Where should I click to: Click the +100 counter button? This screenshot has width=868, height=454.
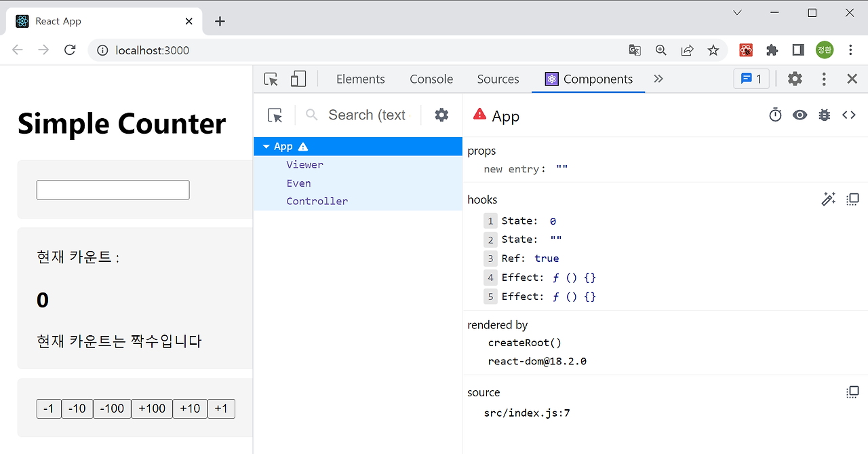pos(152,409)
